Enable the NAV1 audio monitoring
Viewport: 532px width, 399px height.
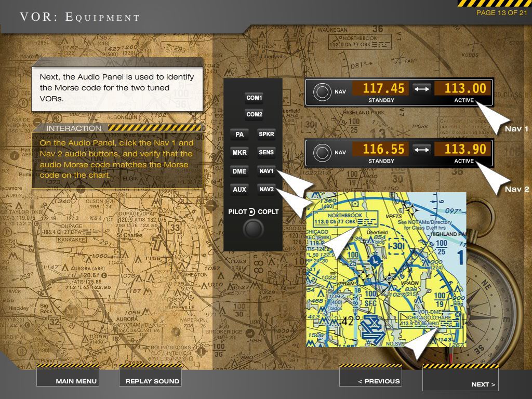[267, 171]
